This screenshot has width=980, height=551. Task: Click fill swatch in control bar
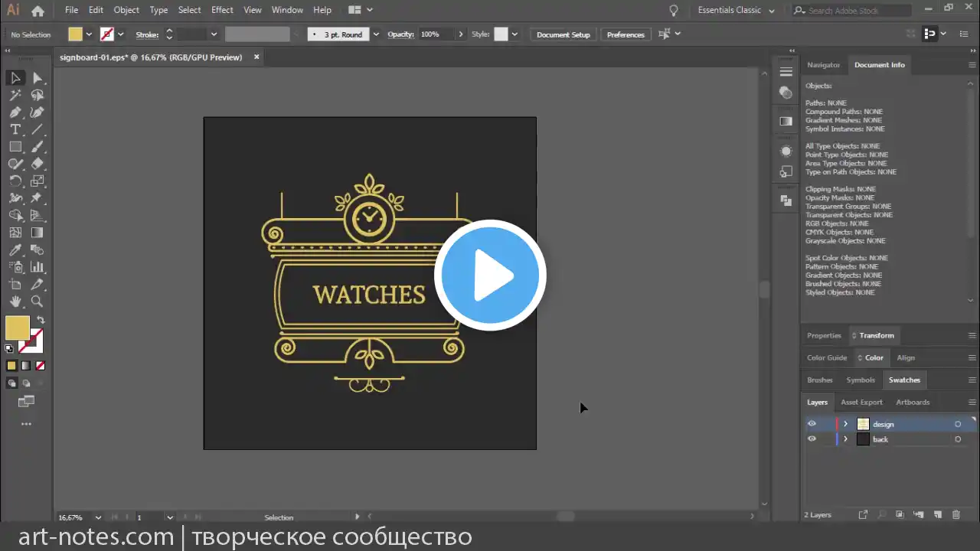point(75,34)
